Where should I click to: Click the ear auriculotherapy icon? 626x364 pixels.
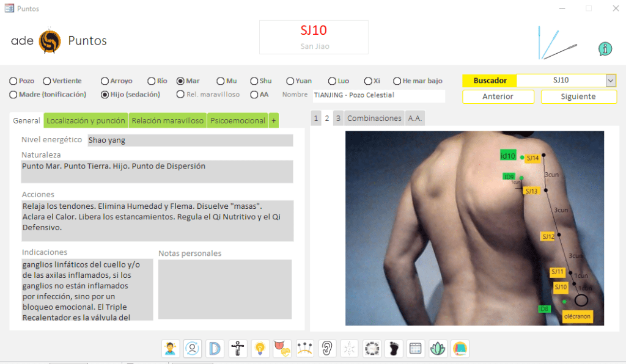click(x=326, y=349)
